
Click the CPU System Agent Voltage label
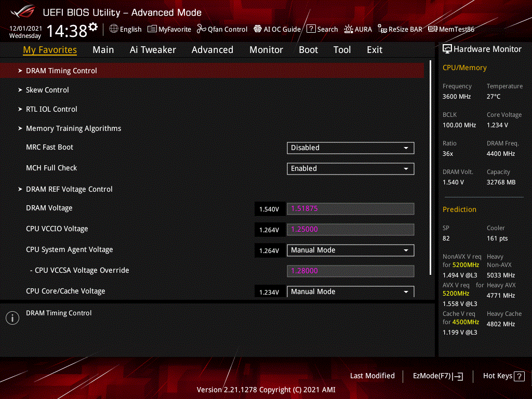[x=70, y=249]
